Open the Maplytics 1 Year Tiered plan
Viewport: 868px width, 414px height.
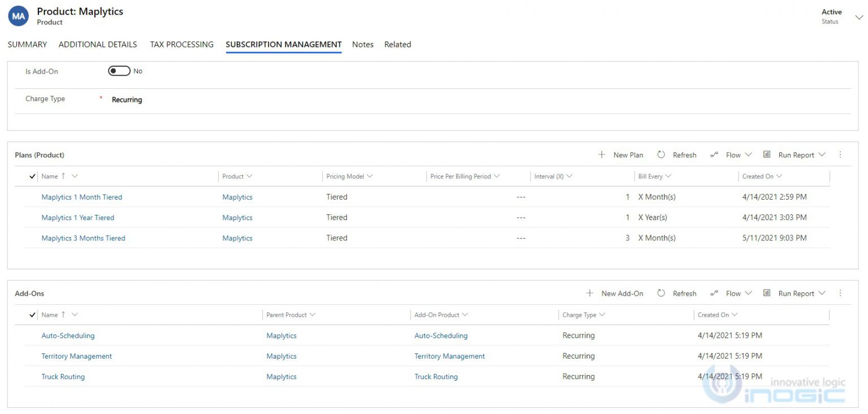click(x=78, y=217)
